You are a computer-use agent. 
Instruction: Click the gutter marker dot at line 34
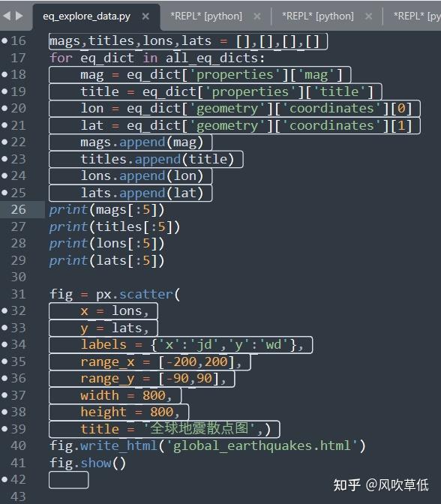click(x=4, y=344)
